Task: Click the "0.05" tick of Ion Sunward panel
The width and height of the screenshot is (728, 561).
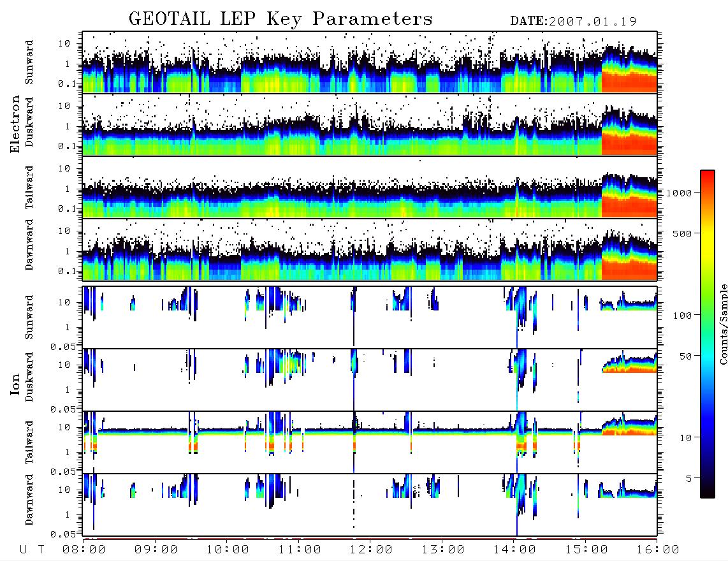Action: tap(63, 346)
